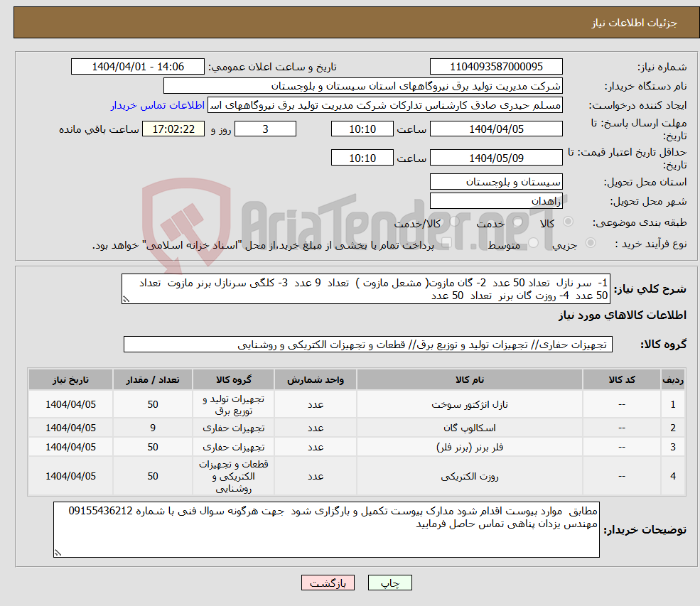The height and width of the screenshot is (606, 700).
Task: Click the request creator field مسلم حیدری
Action: point(384,105)
